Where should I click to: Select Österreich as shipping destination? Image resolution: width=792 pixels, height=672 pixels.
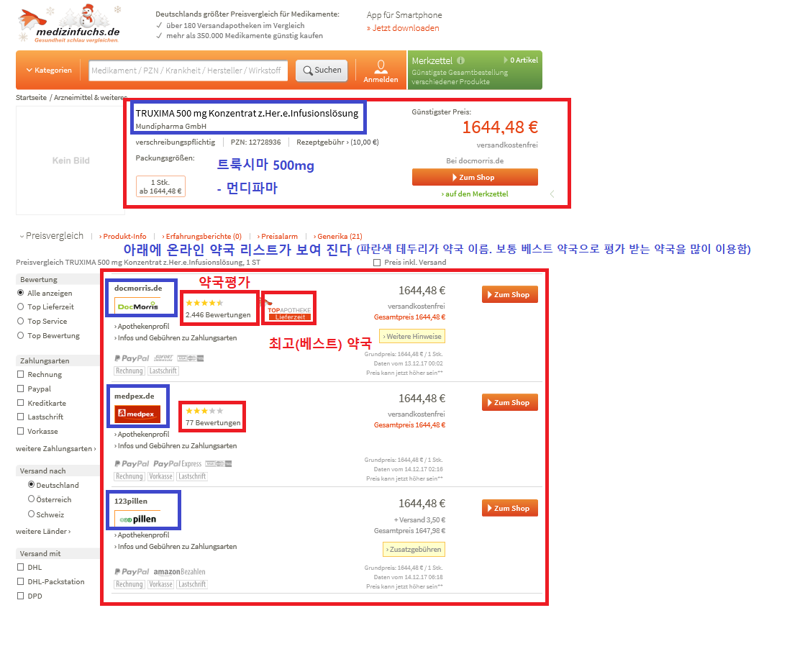coord(32,499)
